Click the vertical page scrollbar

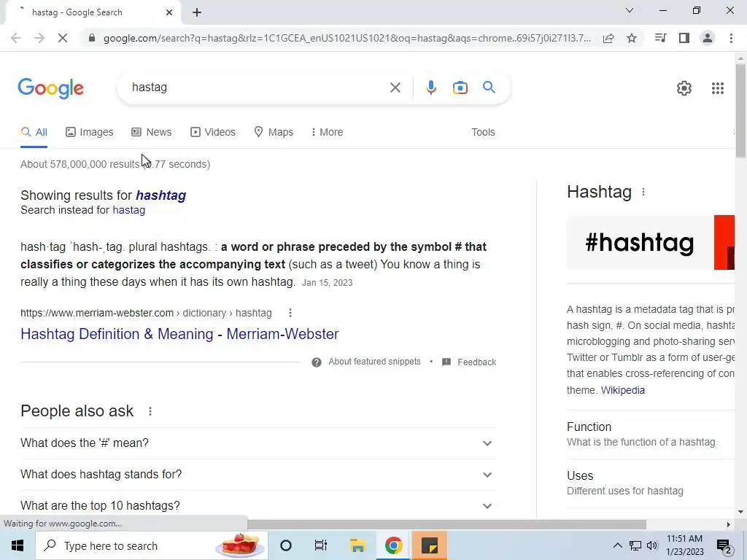click(x=741, y=109)
